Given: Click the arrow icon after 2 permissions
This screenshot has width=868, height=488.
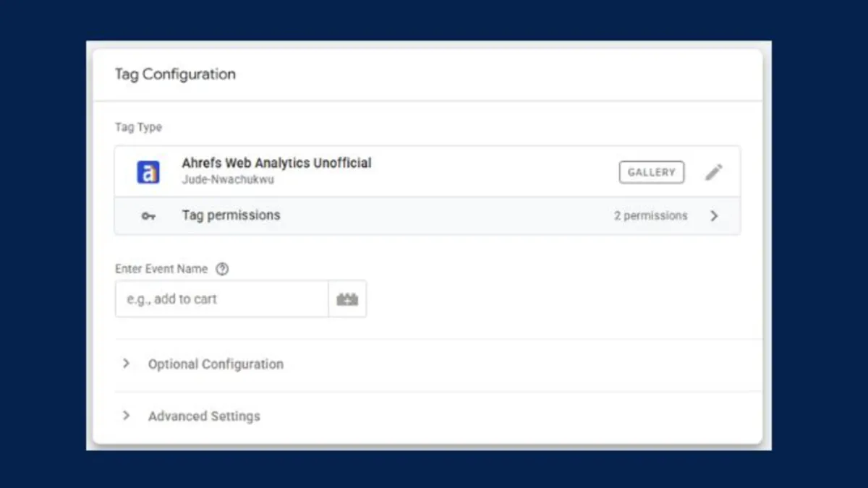Looking at the screenshot, I should pyautogui.click(x=714, y=215).
